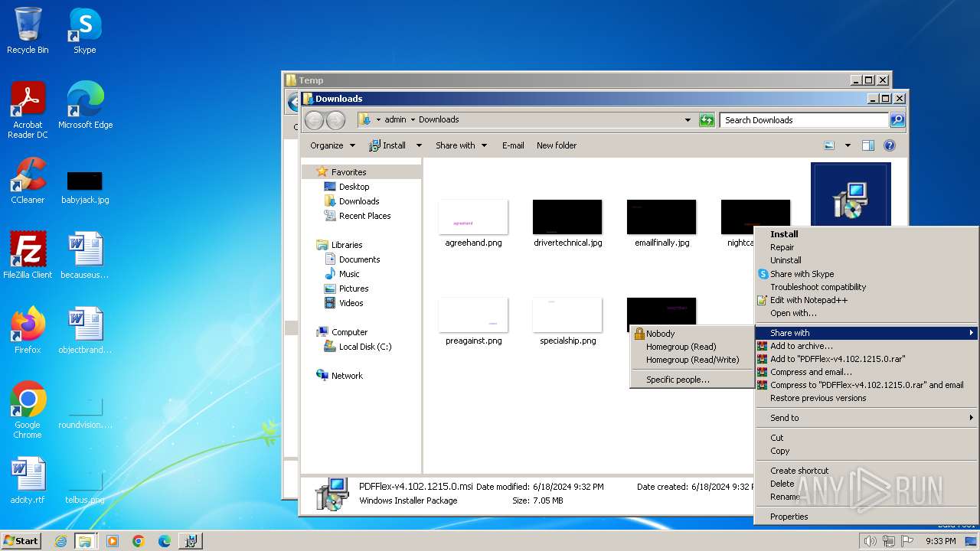Select Local Disk (C:)
Viewport: 980px width, 551px height.
[364, 347]
